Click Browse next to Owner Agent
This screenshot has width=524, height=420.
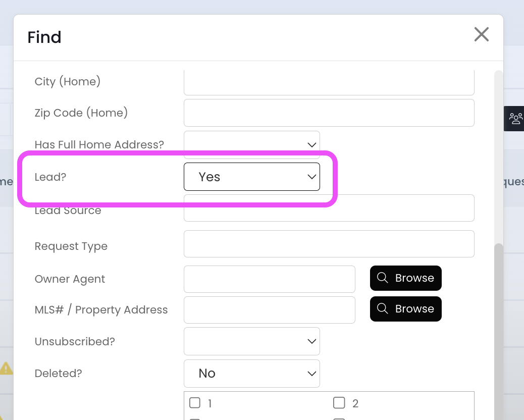click(405, 278)
